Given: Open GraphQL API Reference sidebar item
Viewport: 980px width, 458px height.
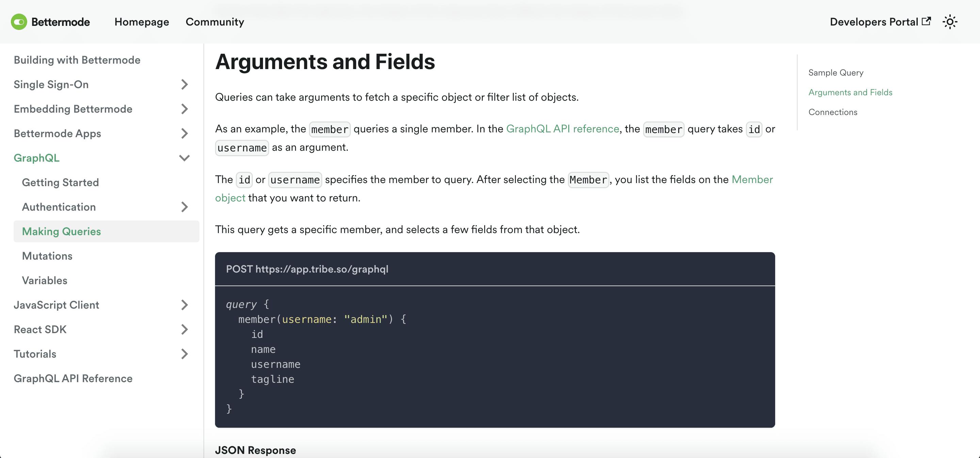Looking at the screenshot, I should click(x=73, y=378).
